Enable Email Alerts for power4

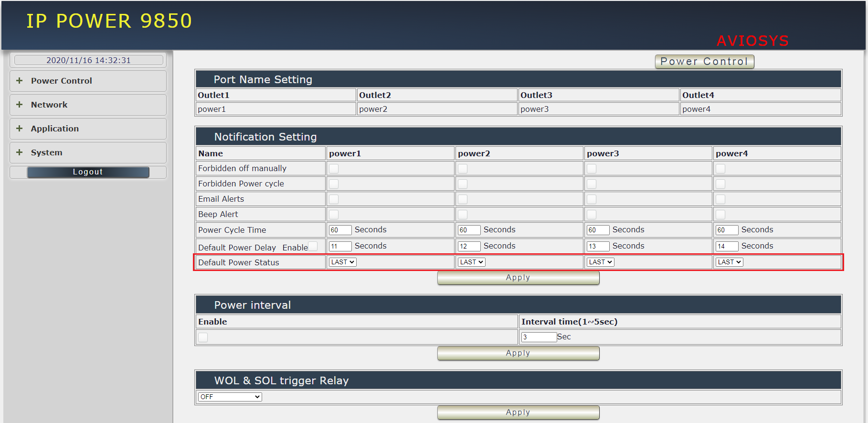point(720,199)
